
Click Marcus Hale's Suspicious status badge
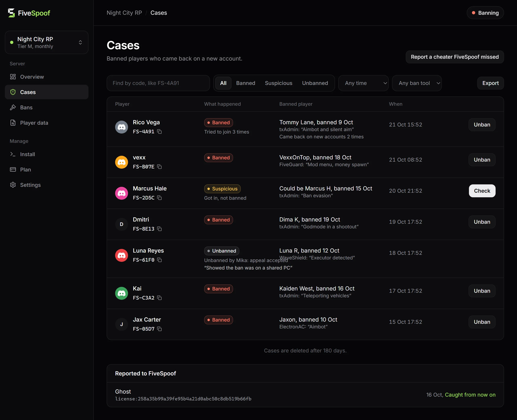pos(222,189)
